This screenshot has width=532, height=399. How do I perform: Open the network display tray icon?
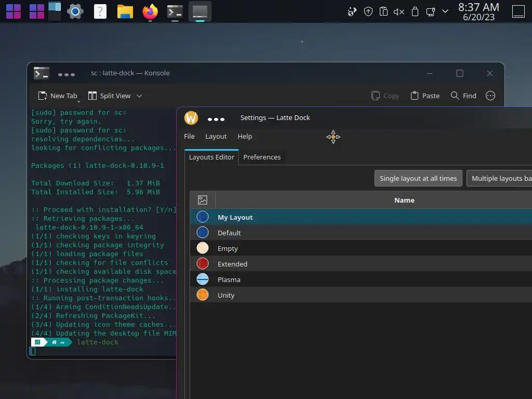click(x=431, y=12)
